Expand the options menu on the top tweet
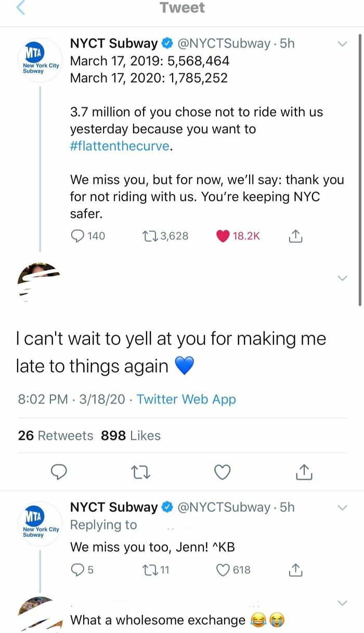Image resolution: width=364 pixels, height=633 pixels. pos(342,45)
